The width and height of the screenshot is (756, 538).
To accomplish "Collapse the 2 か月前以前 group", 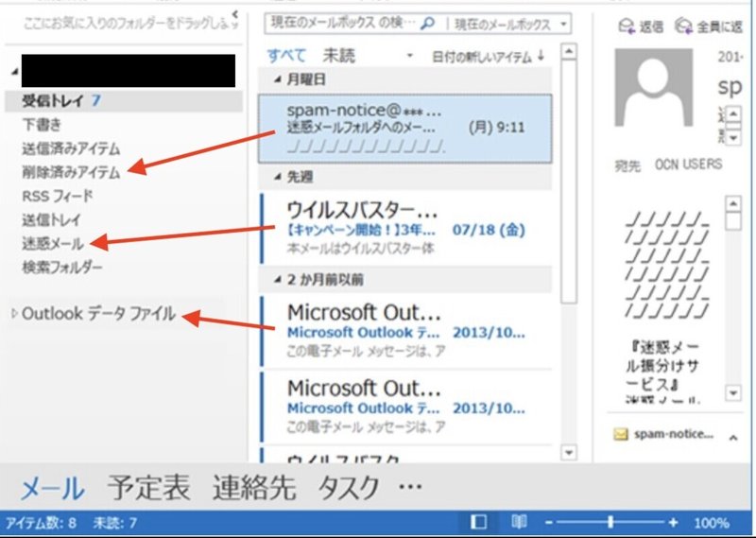I will 277,279.
